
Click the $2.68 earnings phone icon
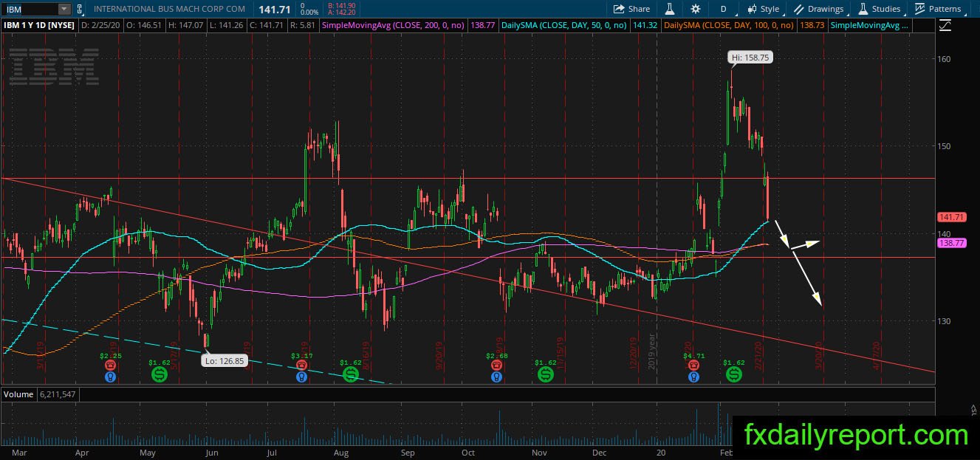point(496,365)
